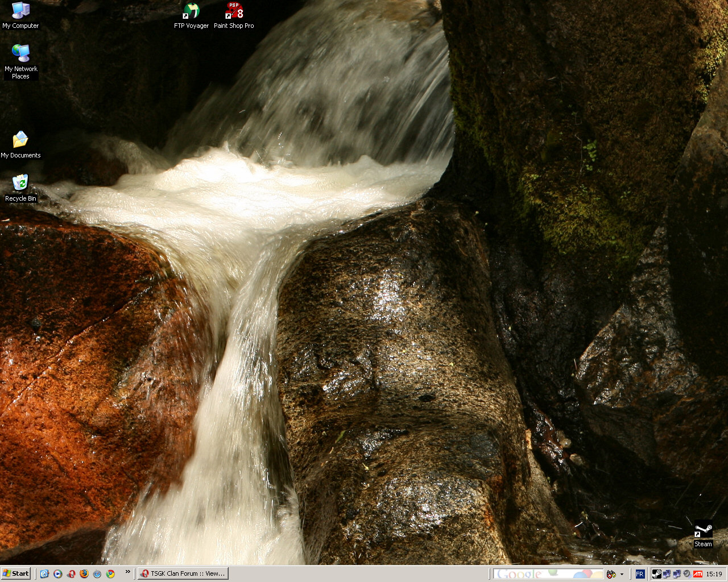
Task: Open Safari from the Quick Launch bar
Action: pyautogui.click(x=98, y=573)
